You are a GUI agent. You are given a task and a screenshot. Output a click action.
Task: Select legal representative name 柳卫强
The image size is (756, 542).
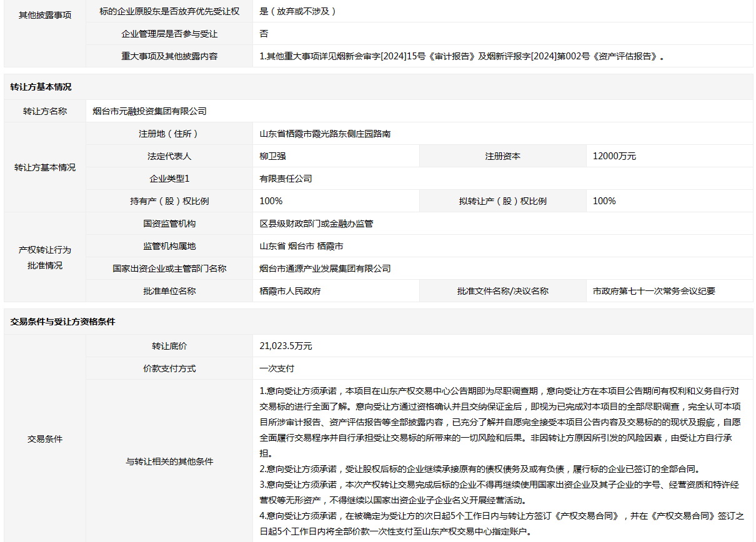pyautogui.click(x=272, y=156)
